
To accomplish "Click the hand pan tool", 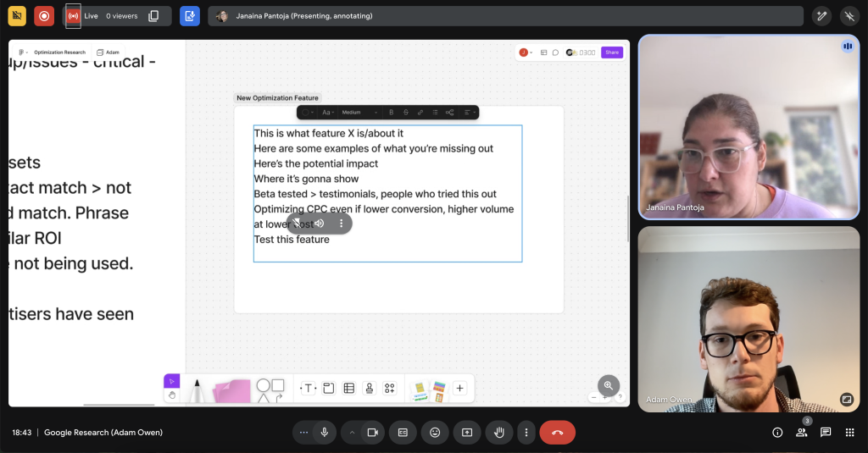I will (171, 395).
